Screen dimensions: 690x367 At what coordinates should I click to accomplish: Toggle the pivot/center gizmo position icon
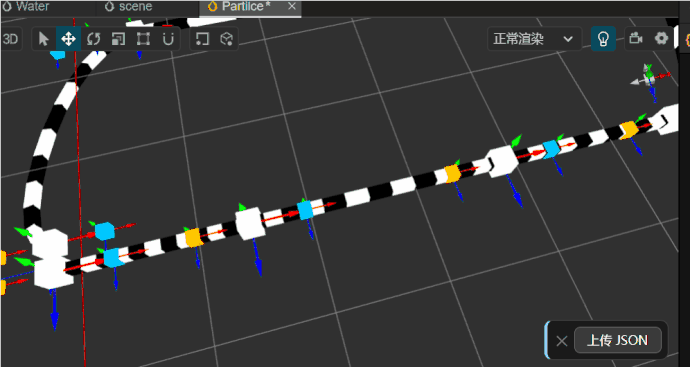tap(202, 39)
